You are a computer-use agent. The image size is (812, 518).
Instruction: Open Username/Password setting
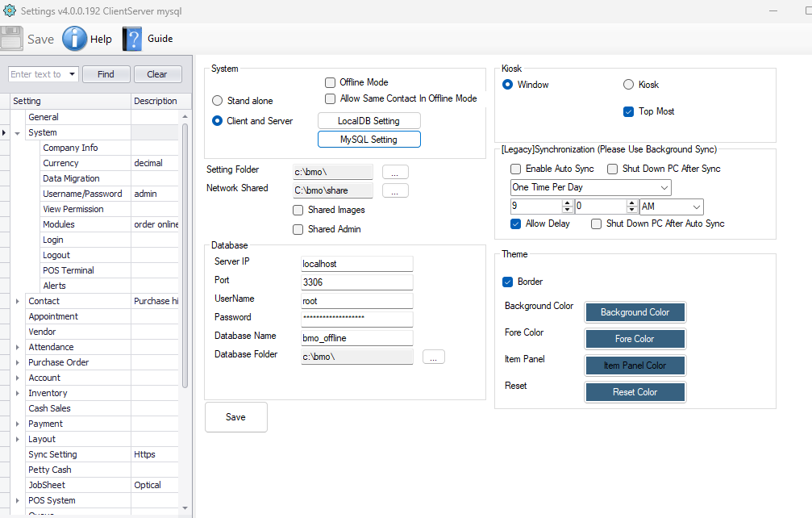pos(82,194)
